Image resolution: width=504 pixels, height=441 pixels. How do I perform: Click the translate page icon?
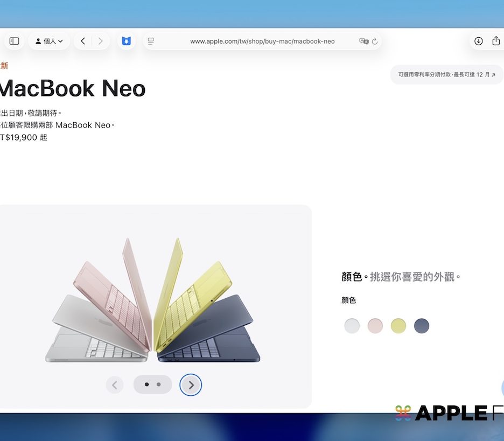coord(363,41)
